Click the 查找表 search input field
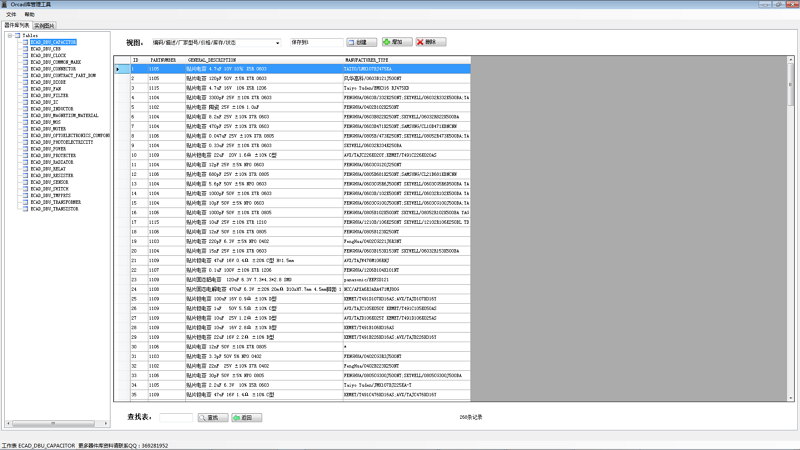Viewport: 800px width, 450px height. tap(176, 416)
